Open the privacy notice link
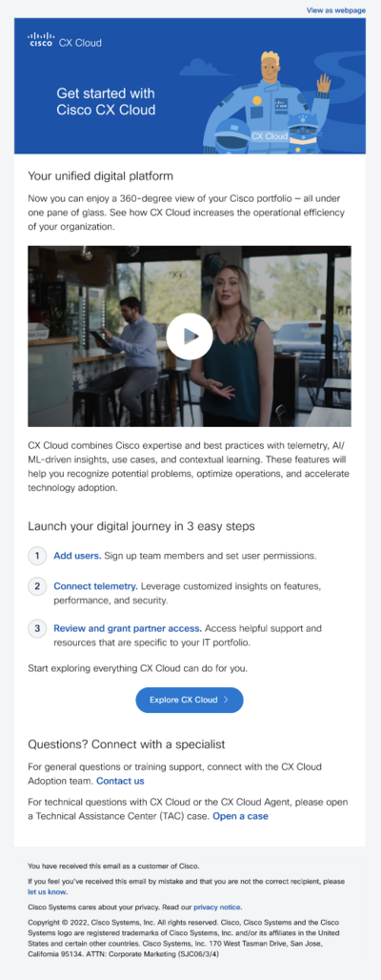 pyautogui.click(x=217, y=907)
